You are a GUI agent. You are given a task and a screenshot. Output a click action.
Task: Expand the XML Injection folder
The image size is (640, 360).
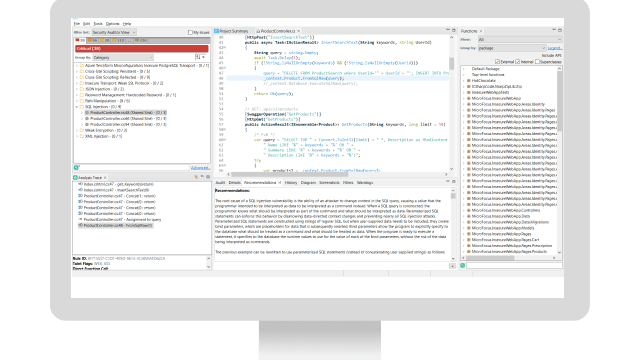[x=77, y=136]
